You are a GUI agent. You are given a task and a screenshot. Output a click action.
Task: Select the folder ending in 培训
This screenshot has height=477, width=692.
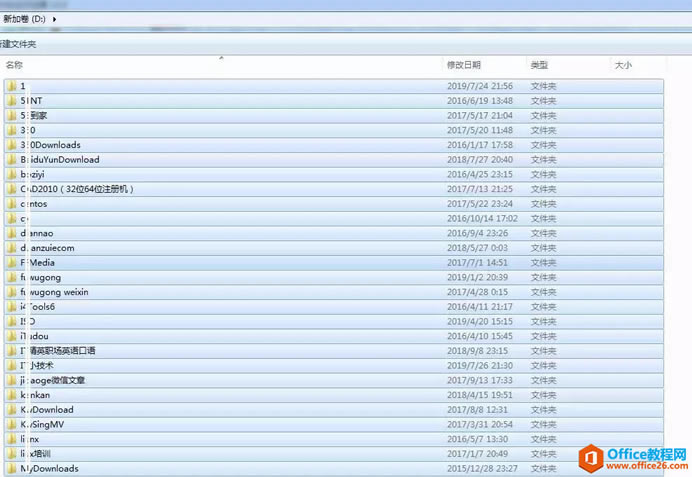coord(35,454)
